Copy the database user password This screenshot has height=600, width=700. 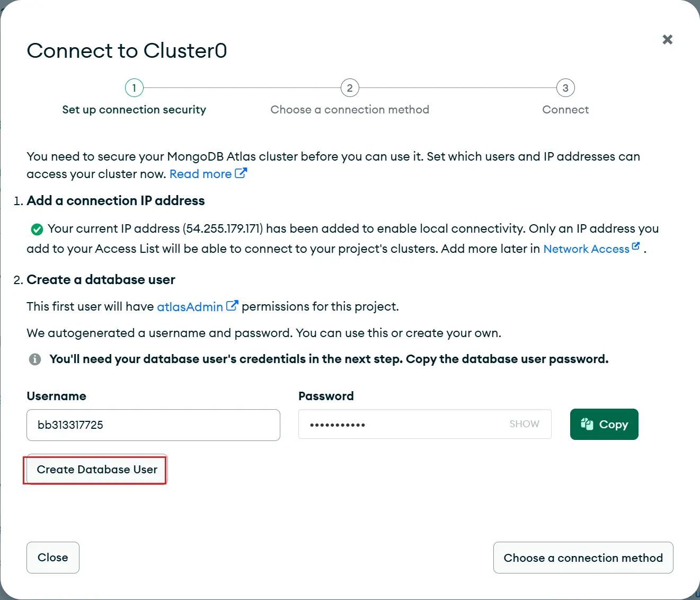[x=604, y=425]
